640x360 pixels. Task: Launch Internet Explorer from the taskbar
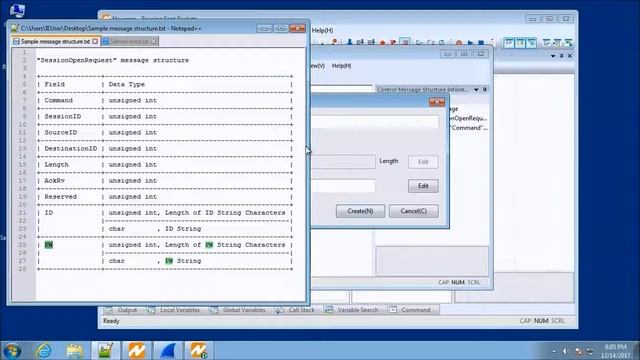(x=43, y=351)
